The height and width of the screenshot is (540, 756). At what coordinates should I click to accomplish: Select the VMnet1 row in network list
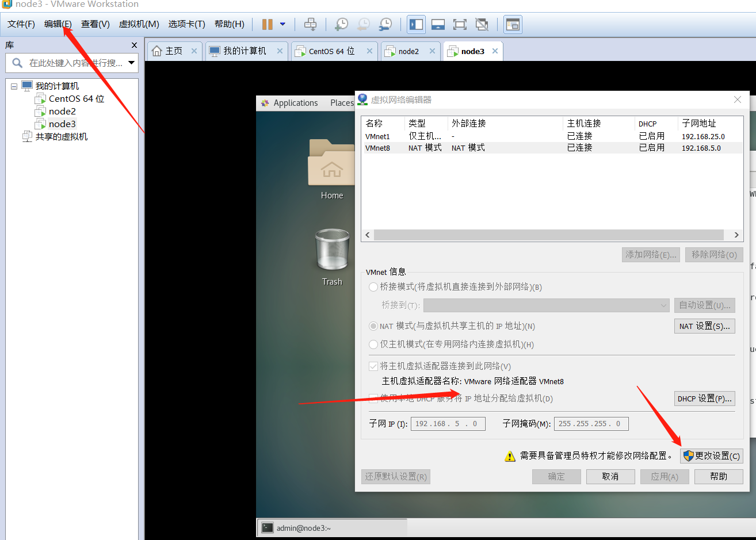pyautogui.click(x=552, y=136)
